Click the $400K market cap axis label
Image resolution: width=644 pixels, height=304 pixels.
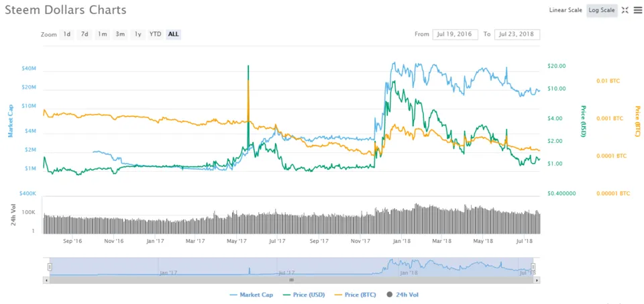click(28, 193)
